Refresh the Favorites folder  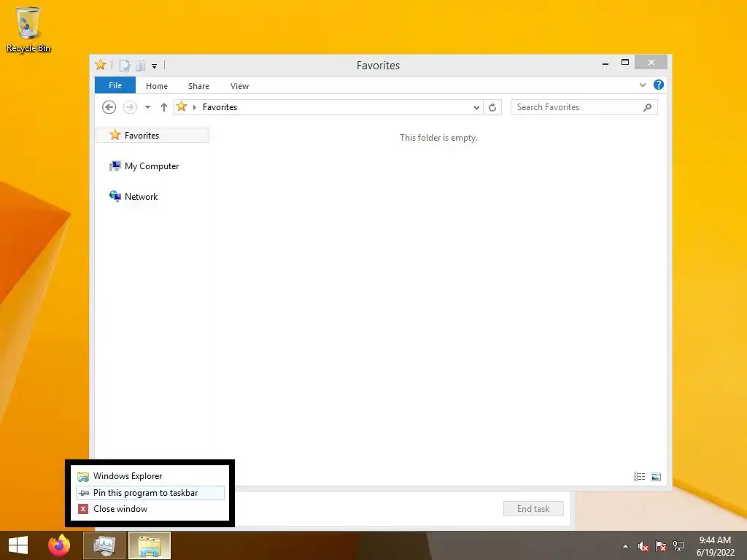pyautogui.click(x=492, y=108)
